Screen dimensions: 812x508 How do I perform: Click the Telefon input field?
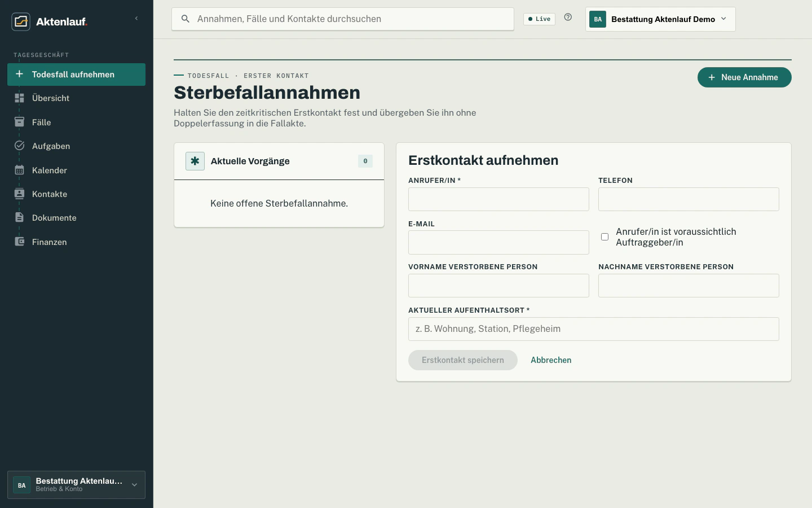click(x=689, y=199)
